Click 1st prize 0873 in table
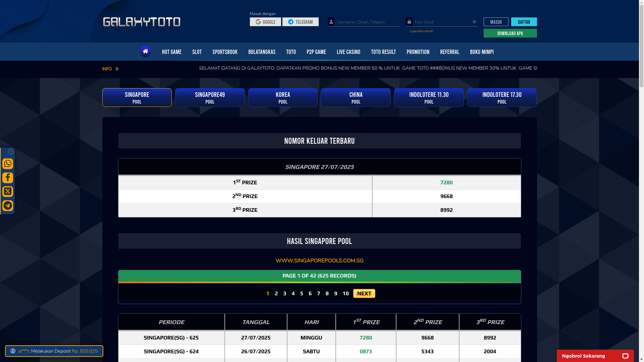This screenshot has width=644, height=362. 366,352
